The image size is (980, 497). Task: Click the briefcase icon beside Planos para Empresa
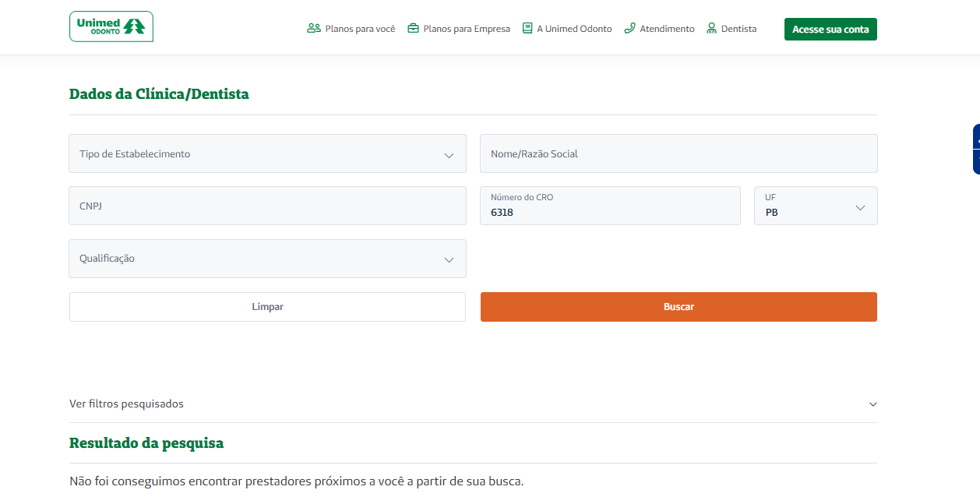414,29
